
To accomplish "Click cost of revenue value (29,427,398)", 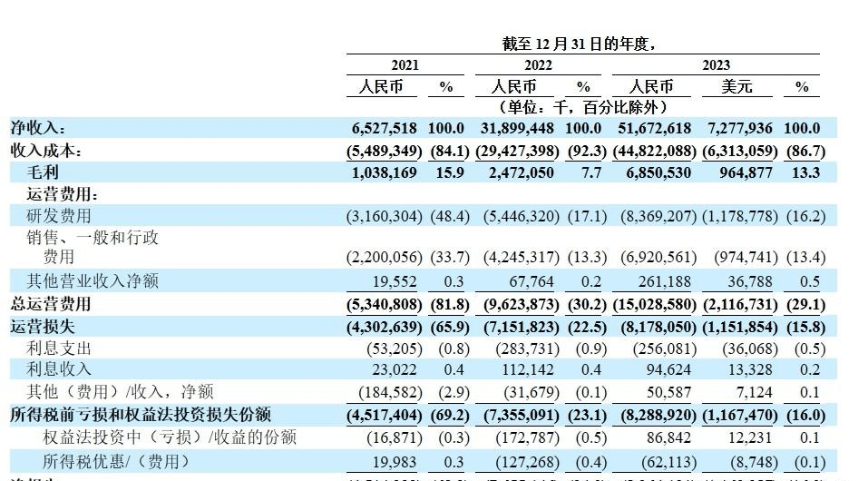I will [x=517, y=151].
